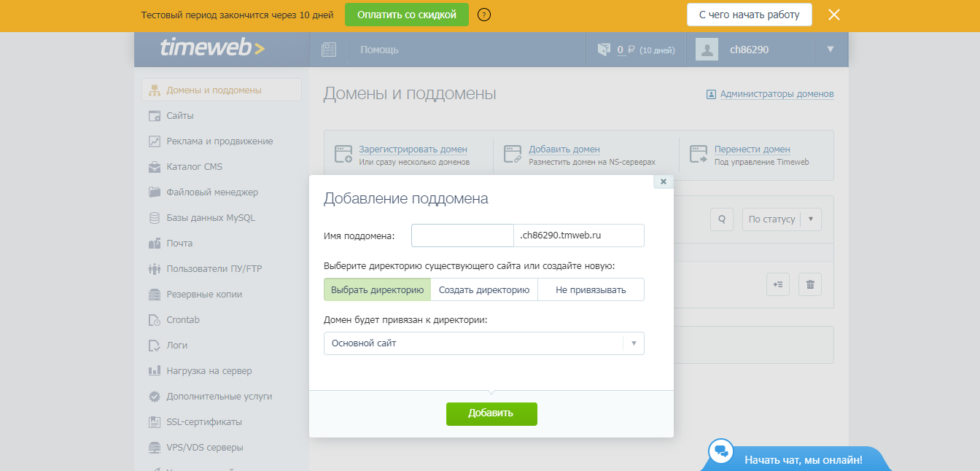
Task: Click the Нагрузка на сервер chart icon
Action: [155, 370]
